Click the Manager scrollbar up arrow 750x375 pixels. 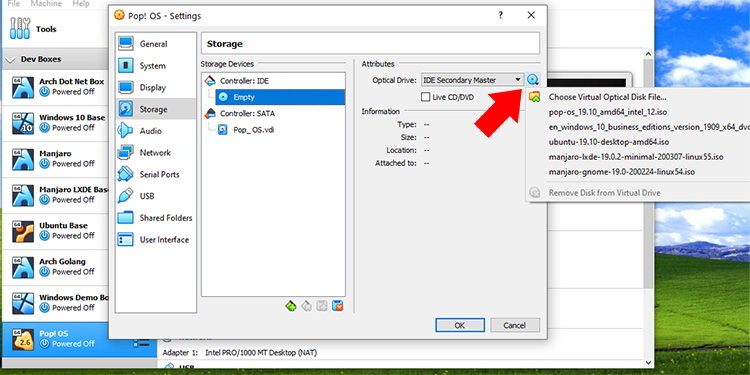click(x=648, y=54)
